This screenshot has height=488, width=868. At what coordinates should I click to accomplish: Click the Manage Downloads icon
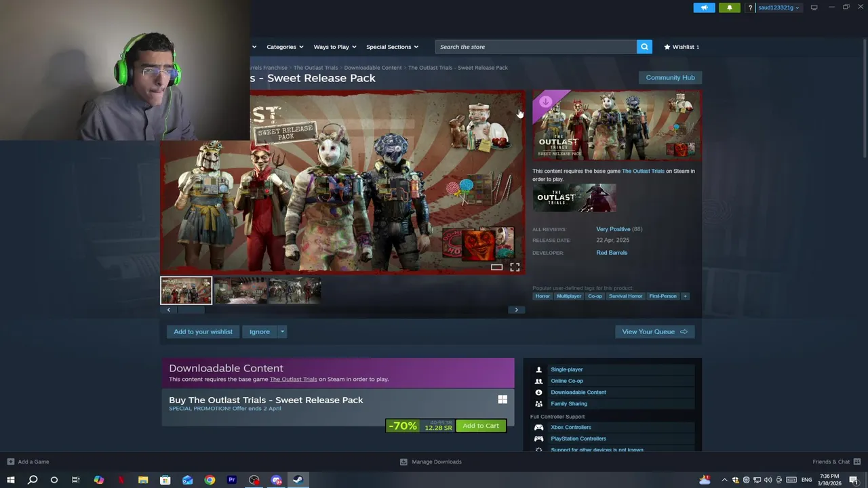click(x=403, y=462)
